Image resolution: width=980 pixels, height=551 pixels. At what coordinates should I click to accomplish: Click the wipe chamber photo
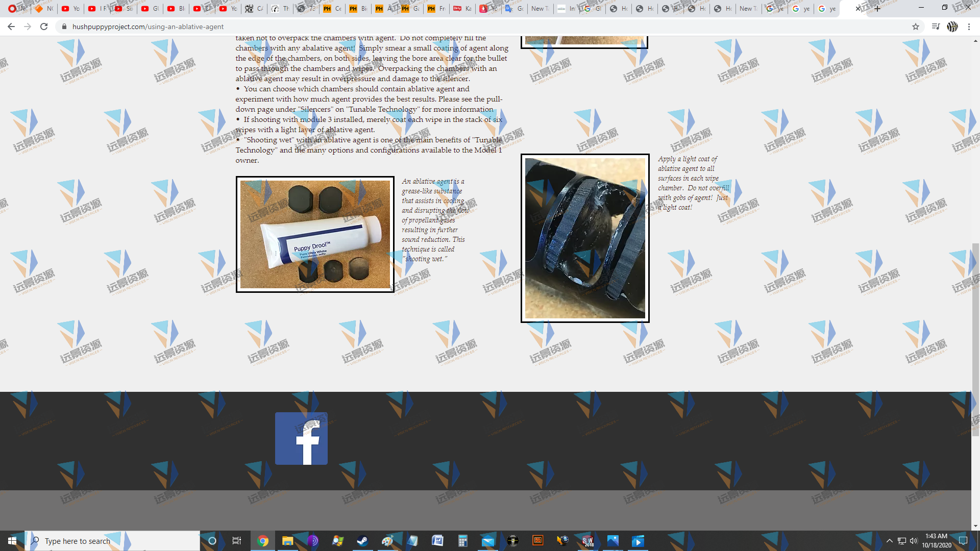[585, 238]
